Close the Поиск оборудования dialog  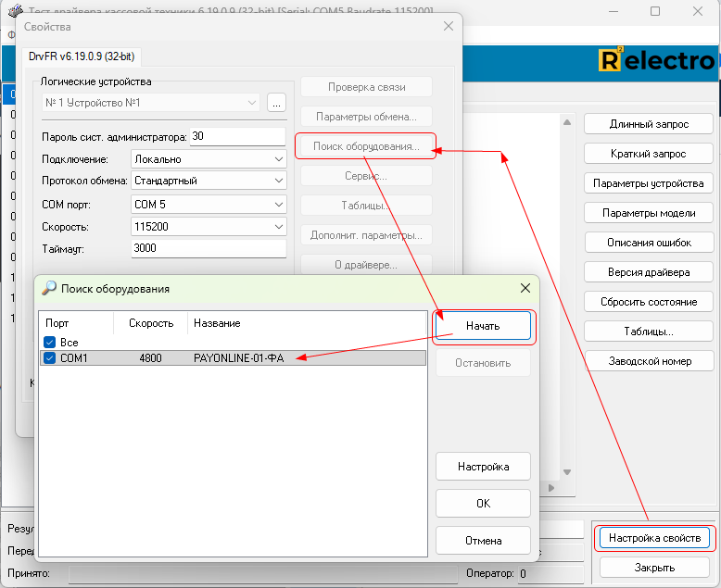coord(524,289)
